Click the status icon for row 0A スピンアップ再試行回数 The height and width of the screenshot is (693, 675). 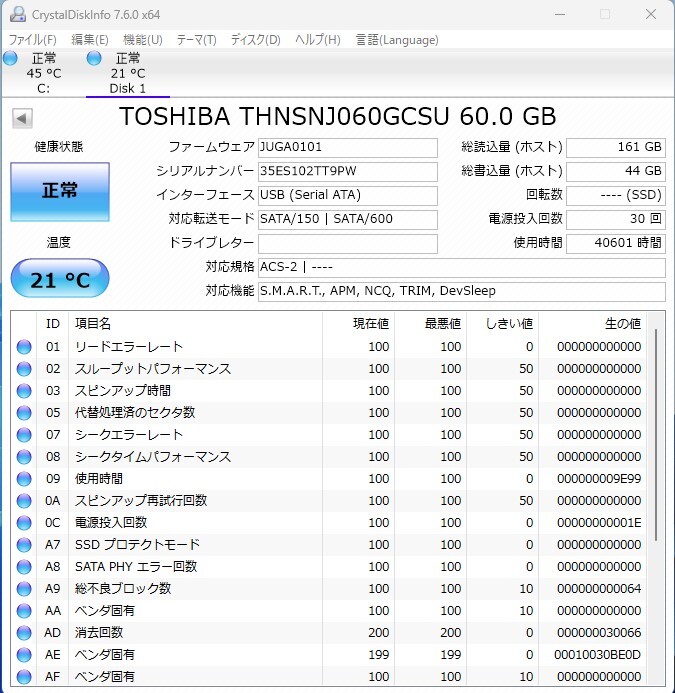pyautogui.click(x=24, y=501)
